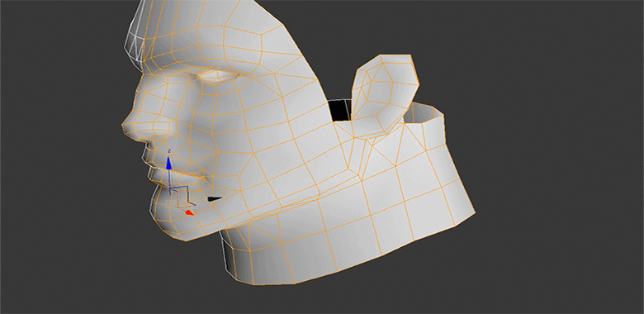Select the eye socket on the face mesh
Viewport: 644px width, 314px height.
[218, 77]
